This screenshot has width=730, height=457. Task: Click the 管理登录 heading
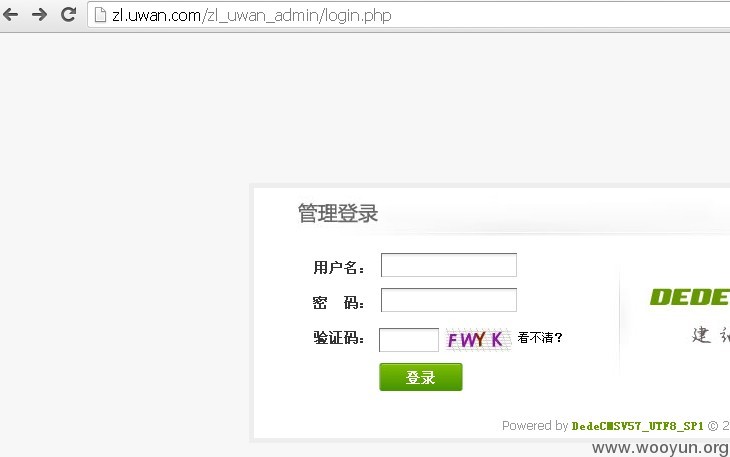coord(338,213)
